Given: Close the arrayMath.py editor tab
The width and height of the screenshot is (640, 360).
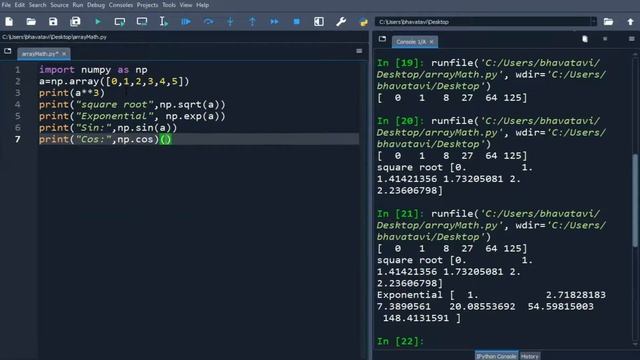Looking at the screenshot, I should point(64,54).
